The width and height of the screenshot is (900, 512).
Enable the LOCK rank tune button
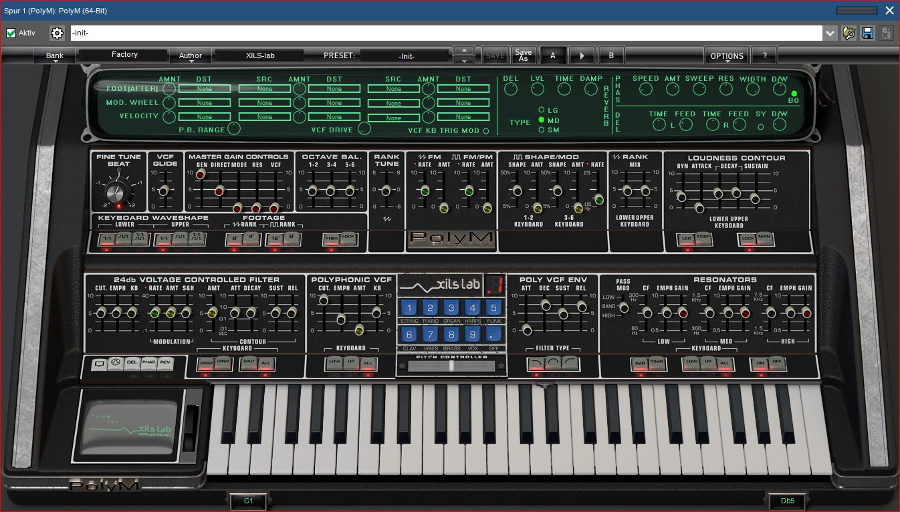[348, 239]
